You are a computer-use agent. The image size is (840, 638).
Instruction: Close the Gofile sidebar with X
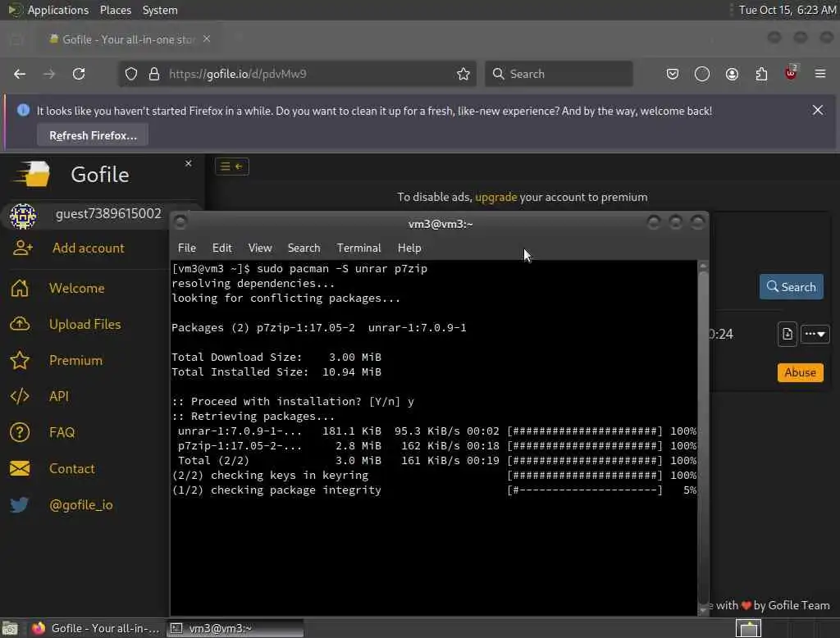(189, 163)
